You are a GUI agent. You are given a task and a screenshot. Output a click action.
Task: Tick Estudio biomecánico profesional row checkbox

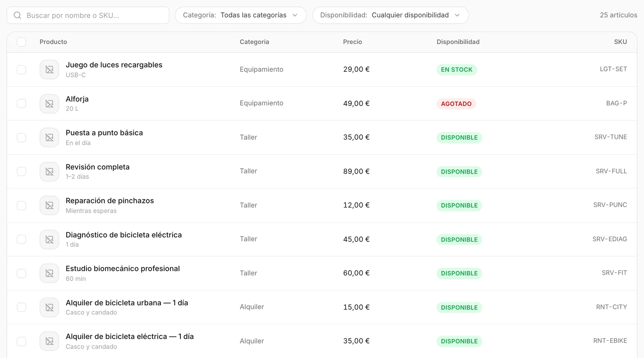coord(21,273)
